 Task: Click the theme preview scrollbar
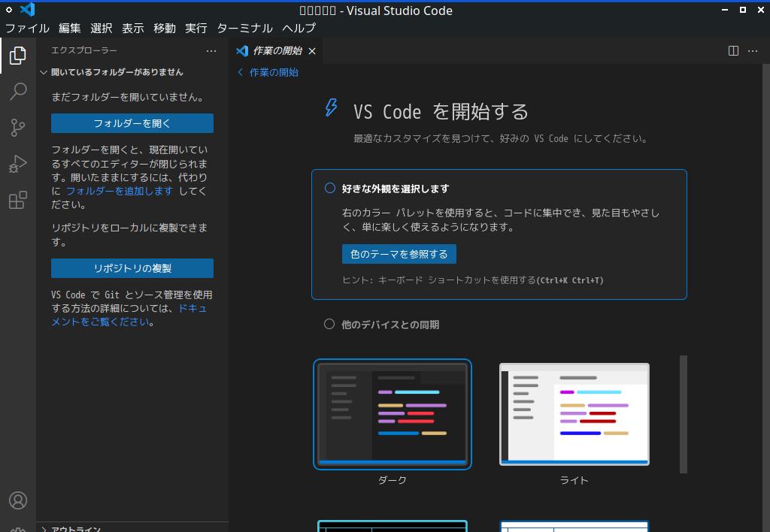pyautogui.click(x=683, y=414)
